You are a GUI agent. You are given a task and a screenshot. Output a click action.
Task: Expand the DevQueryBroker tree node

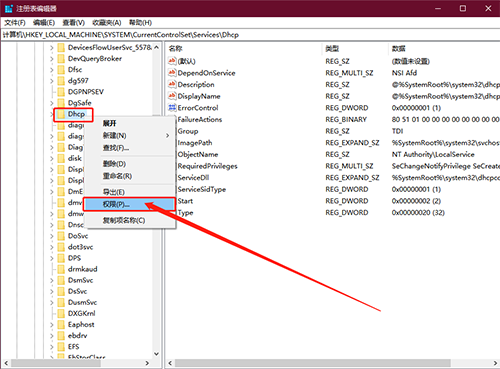click(x=52, y=59)
